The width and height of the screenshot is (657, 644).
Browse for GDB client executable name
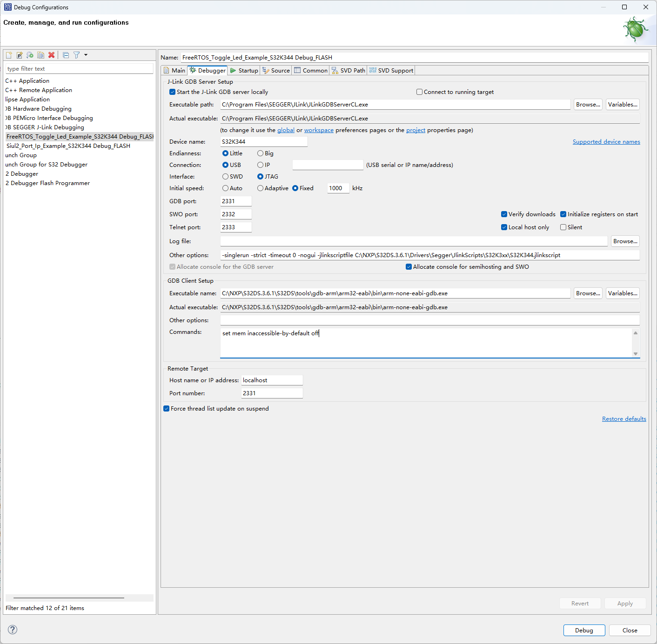pyautogui.click(x=588, y=293)
